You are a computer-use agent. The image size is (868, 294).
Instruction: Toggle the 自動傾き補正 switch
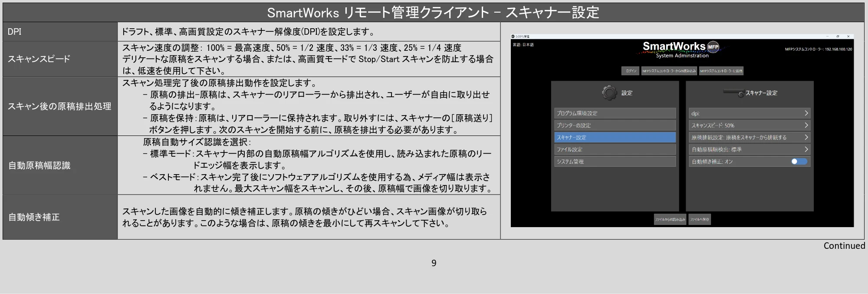[799, 162]
